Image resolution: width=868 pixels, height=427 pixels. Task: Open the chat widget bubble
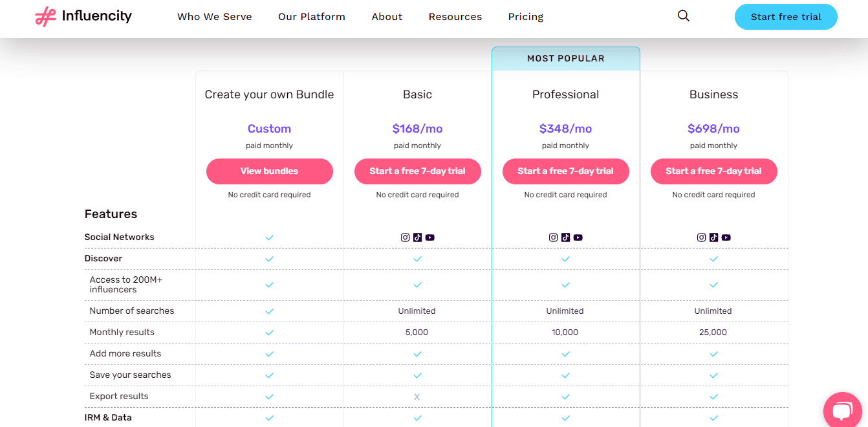[843, 410]
